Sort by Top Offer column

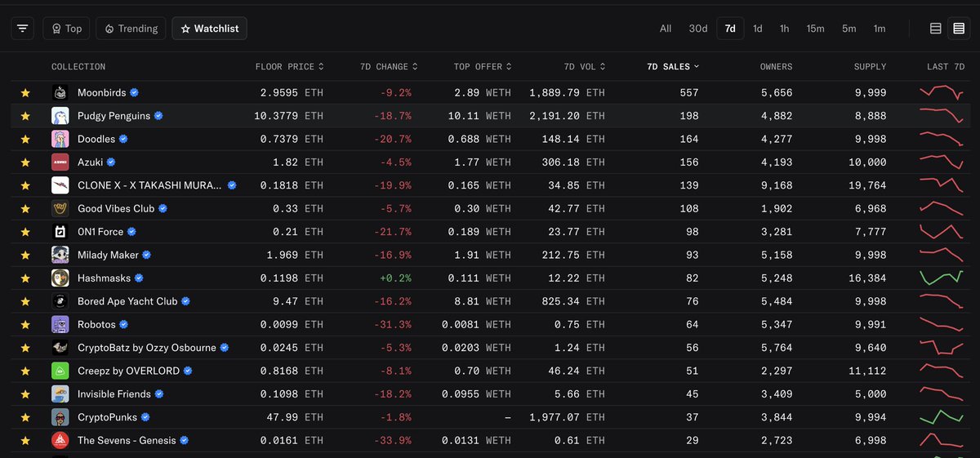(483, 67)
